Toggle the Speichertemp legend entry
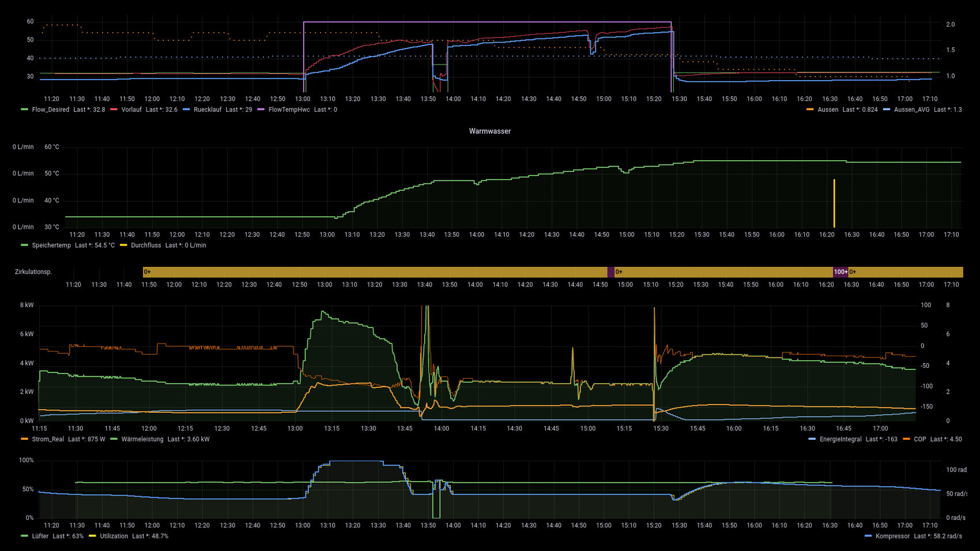980x551 pixels. pos(51,246)
